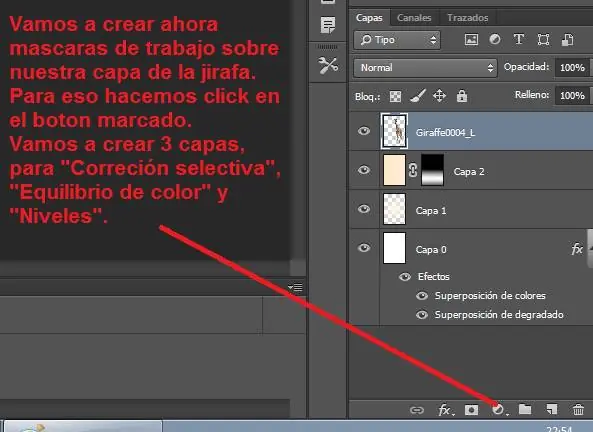Click the Relleno 100% field

click(x=573, y=95)
